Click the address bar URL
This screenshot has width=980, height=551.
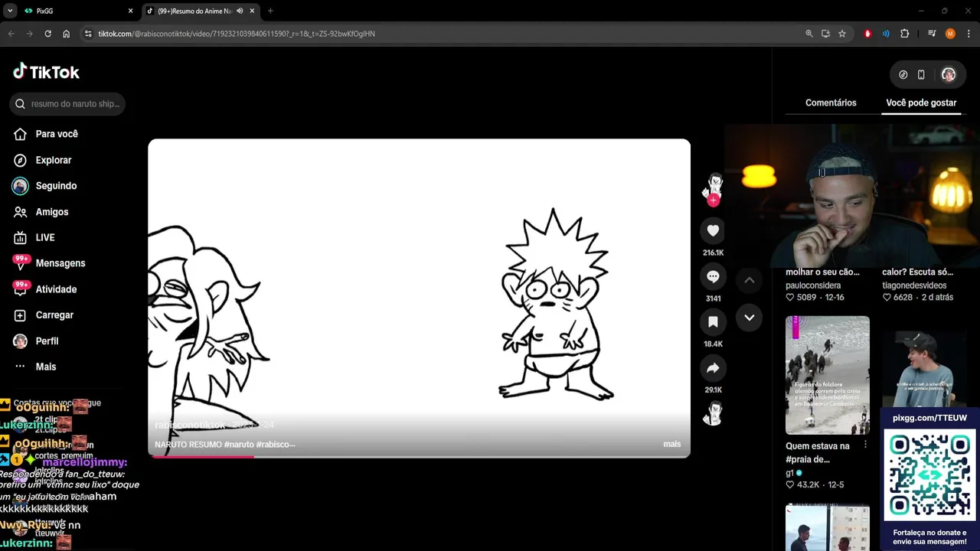point(237,34)
